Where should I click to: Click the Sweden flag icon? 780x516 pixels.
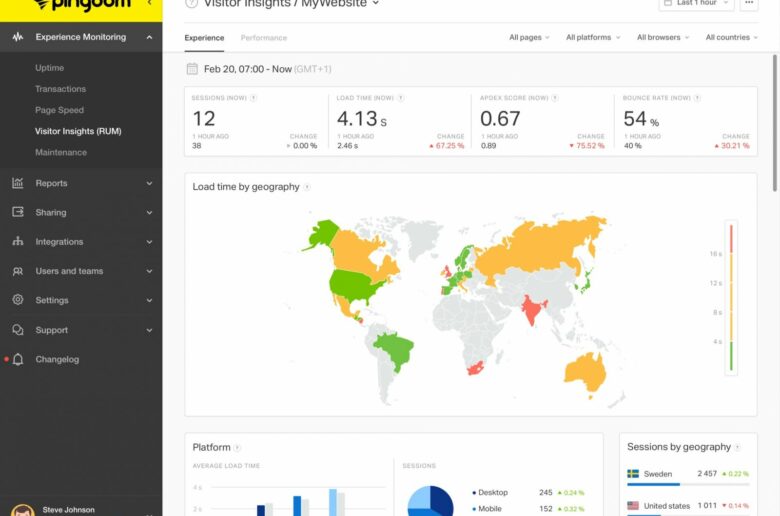tap(633, 474)
